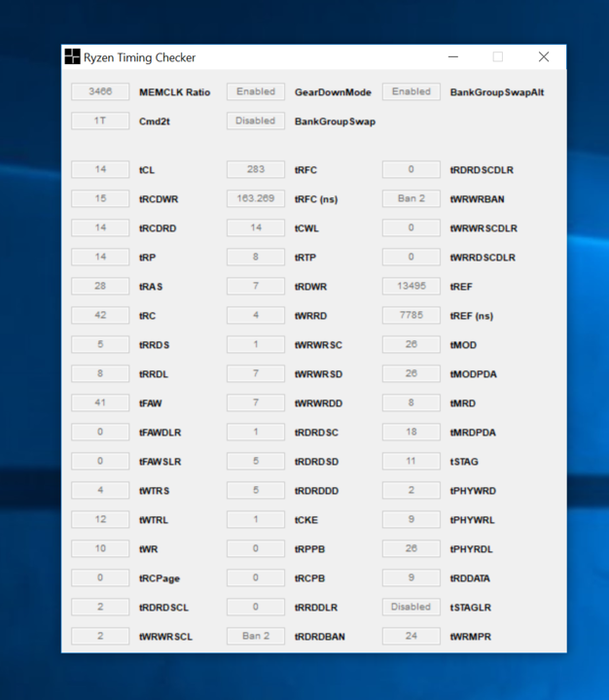The image size is (609, 700).
Task: Select the tRCDRD value field
Action: [100, 227]
